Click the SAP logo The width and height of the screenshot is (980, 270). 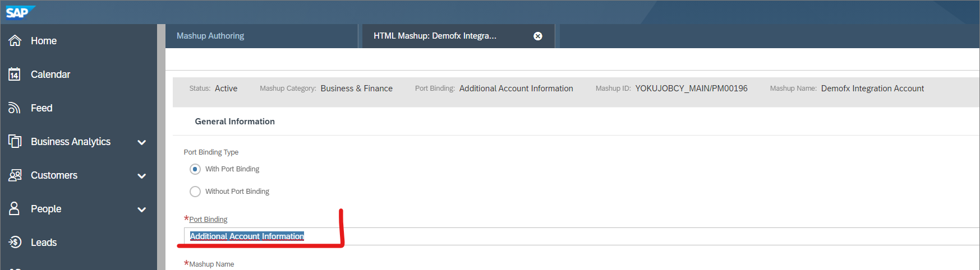pos(19,12)
